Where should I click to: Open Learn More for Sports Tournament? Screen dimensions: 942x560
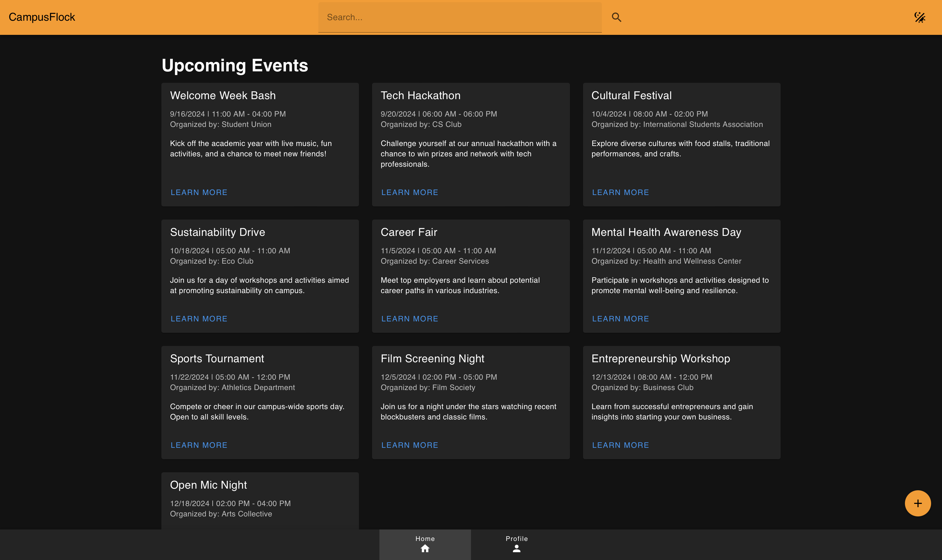click(x=199, y=445)
